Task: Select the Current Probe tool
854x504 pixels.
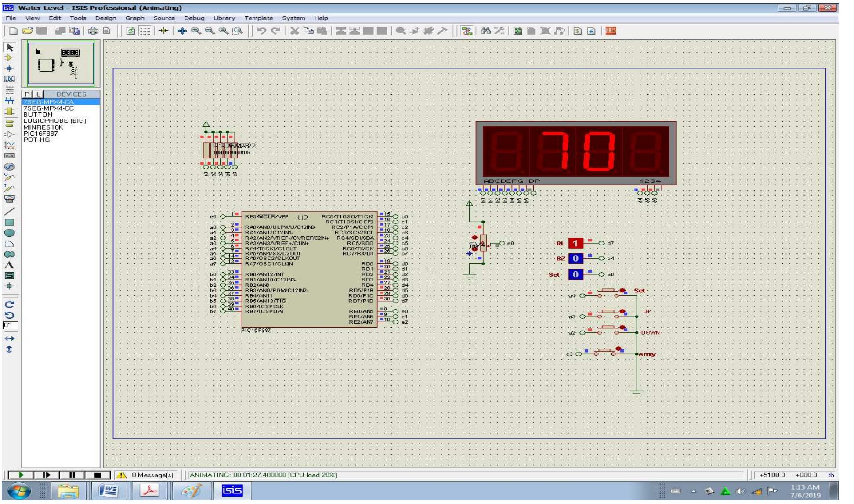Action: [9, 188]
